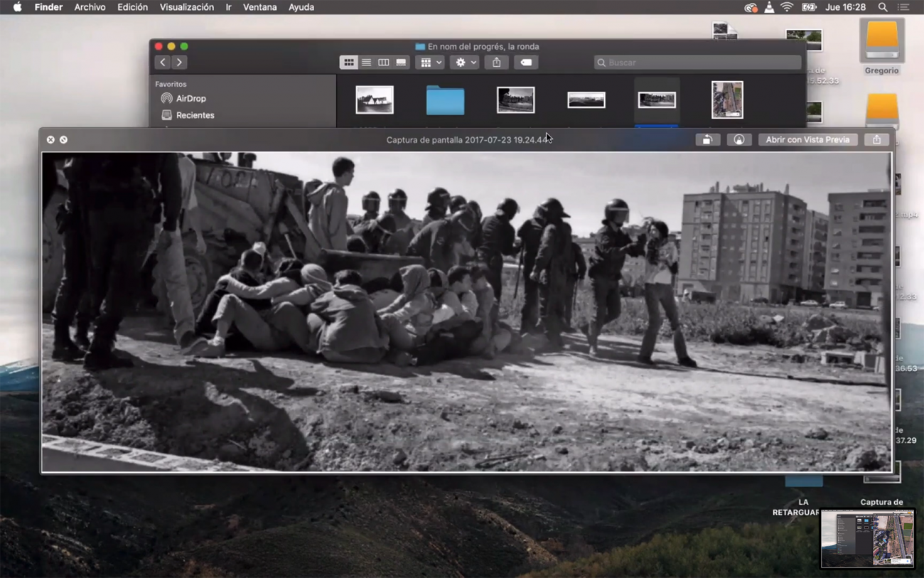Screen dimensions: 924x578
Task: Click the Quick Look title Captura de pantalla
Action: tap(468, 140)
